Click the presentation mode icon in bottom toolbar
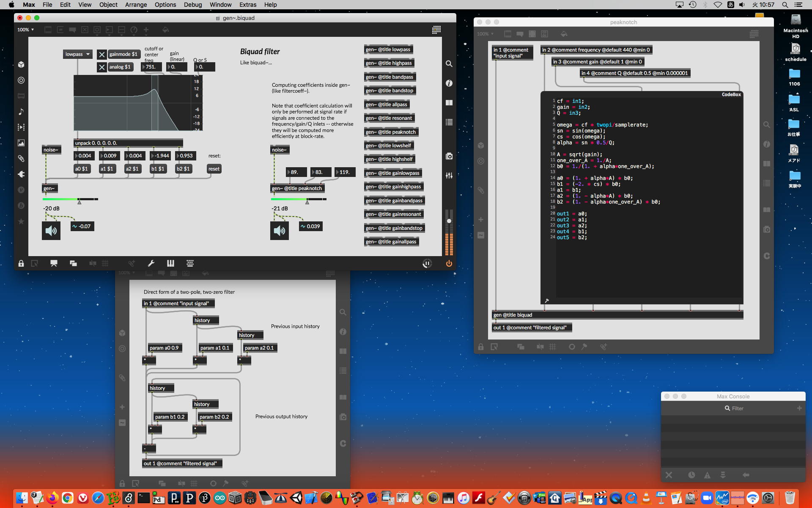This screenshot has height=508, width=812. pos(54,263)
